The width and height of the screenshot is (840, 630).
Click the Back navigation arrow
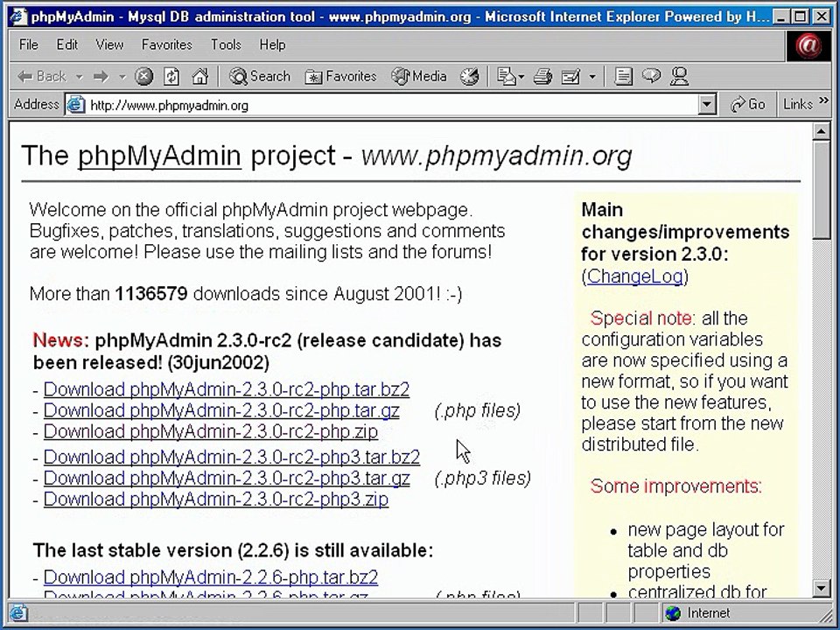[41, 77]
